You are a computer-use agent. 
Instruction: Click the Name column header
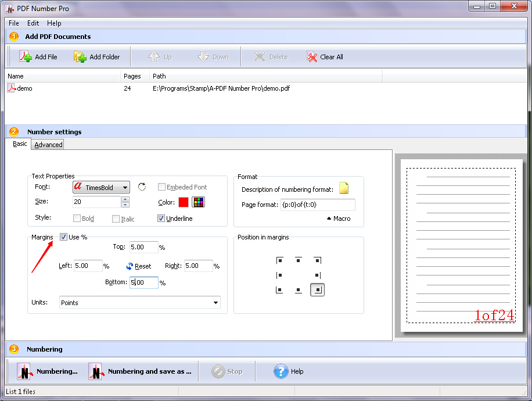click(x=63, y=76)
